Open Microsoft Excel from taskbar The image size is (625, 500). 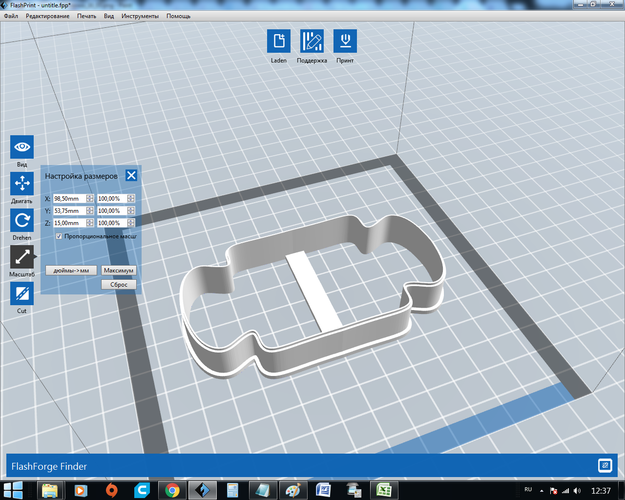click(x=384, y=490)
